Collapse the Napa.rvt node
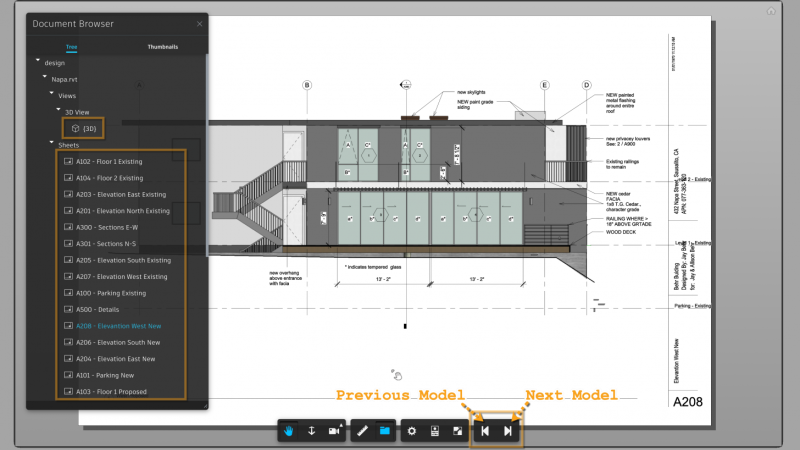The image size is (800, 450). click(x=44, y=78)
